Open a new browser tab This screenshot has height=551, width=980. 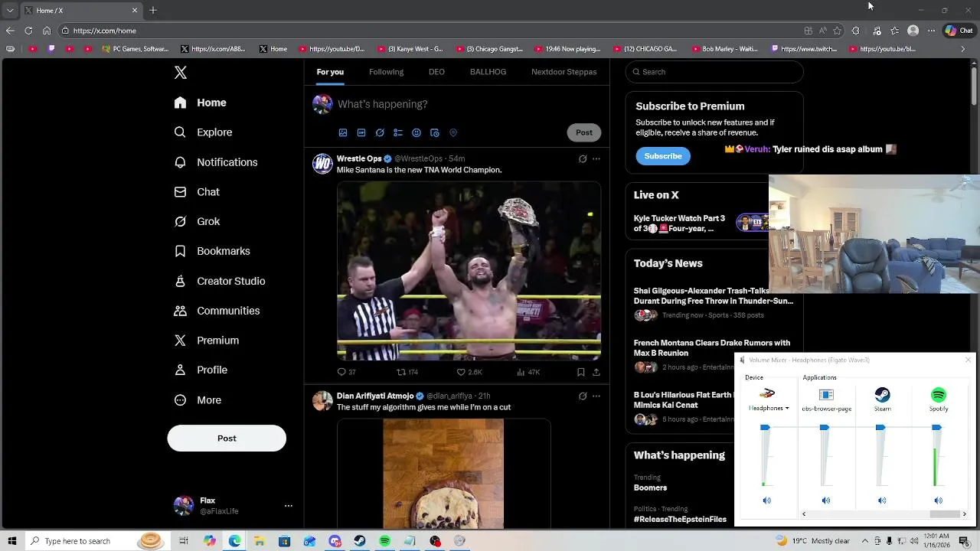click(153, 11)
